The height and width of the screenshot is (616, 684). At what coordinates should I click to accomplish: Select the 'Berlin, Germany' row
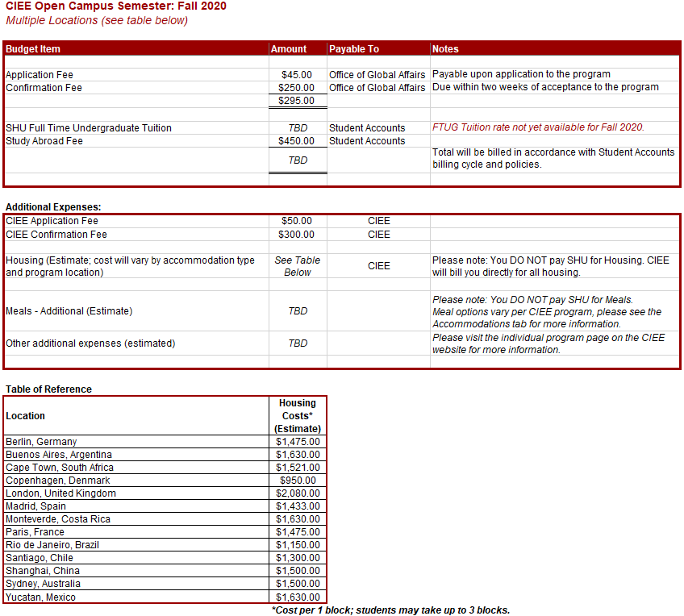point(165,442)
